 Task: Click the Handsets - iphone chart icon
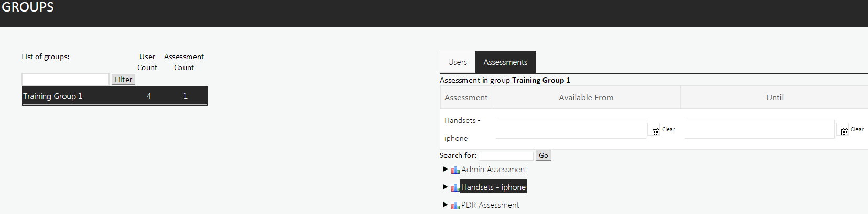(x=455, y=188)
